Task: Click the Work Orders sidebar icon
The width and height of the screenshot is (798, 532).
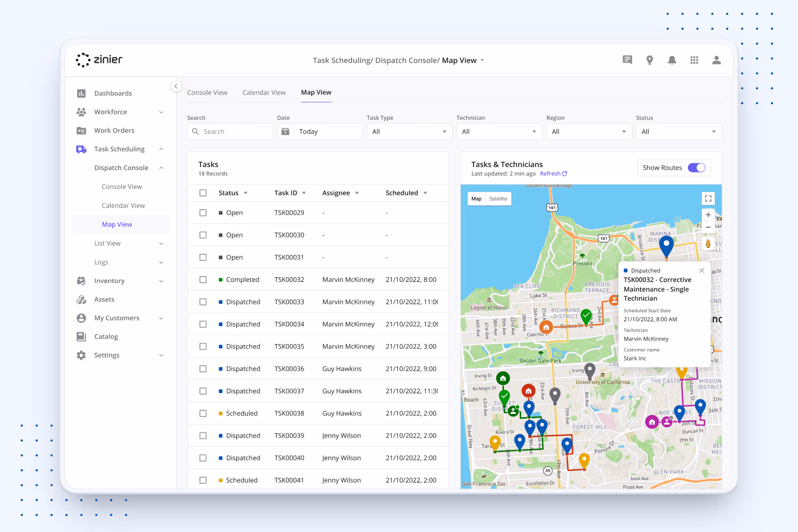Action: [81, 131]
